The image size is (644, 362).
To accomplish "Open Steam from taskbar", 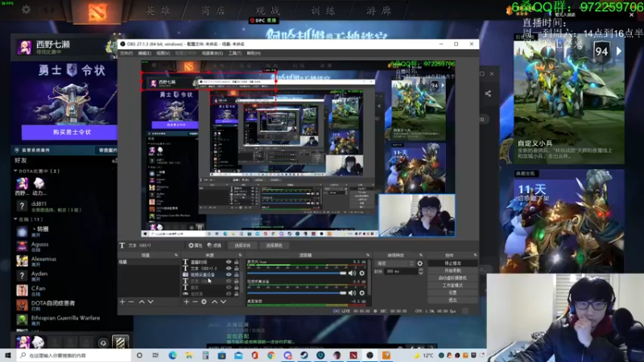I will pyautogui.click(x=304, y=356).
